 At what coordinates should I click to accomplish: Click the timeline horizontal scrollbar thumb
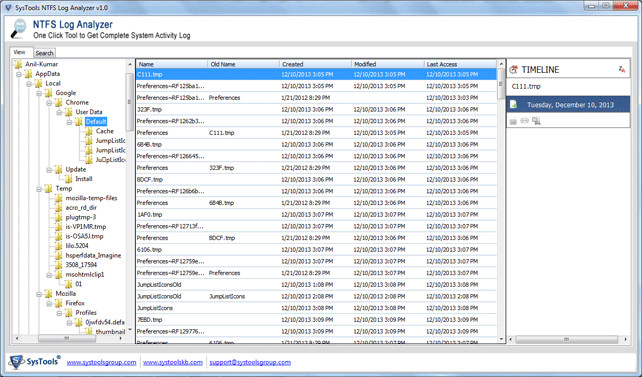(567, 339)
